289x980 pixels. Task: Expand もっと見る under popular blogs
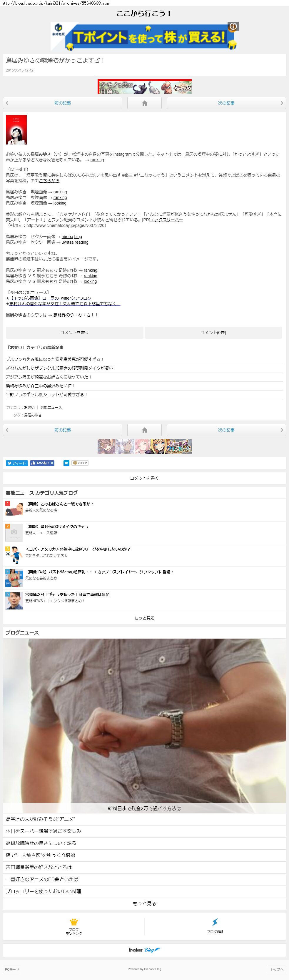click(x=145, y=618)
